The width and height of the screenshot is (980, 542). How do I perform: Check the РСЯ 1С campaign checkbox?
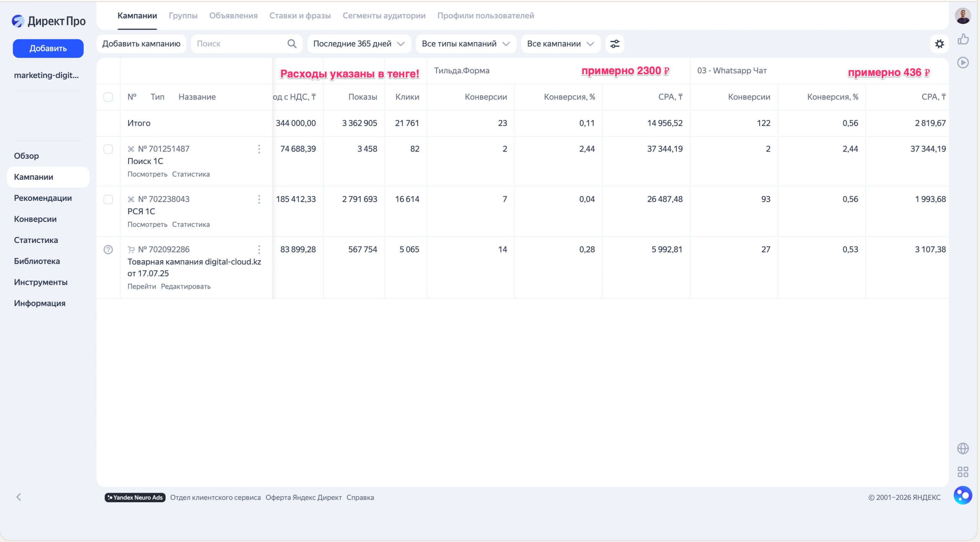pyautogui.click(x=108, y=199)
